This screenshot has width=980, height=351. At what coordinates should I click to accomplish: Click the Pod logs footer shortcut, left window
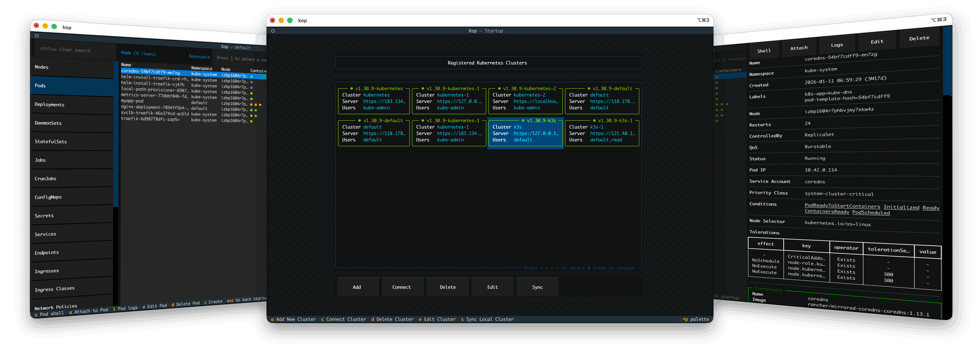(125, 308)
